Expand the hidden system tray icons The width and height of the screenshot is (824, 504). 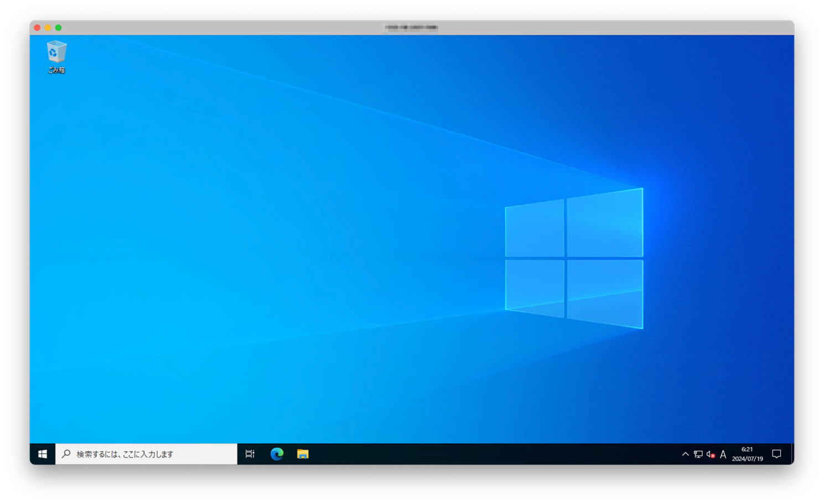tap(685, 454)
